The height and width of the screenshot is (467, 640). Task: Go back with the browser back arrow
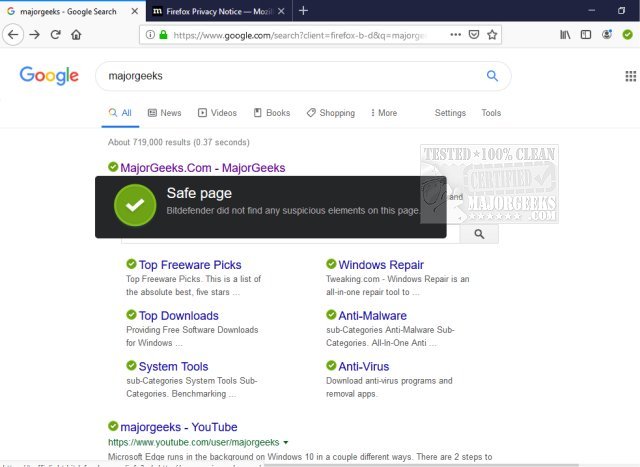tap(13, 35)
